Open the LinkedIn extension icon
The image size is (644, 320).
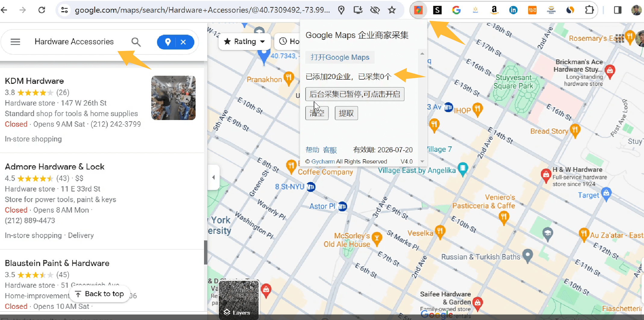coord(513,10)
